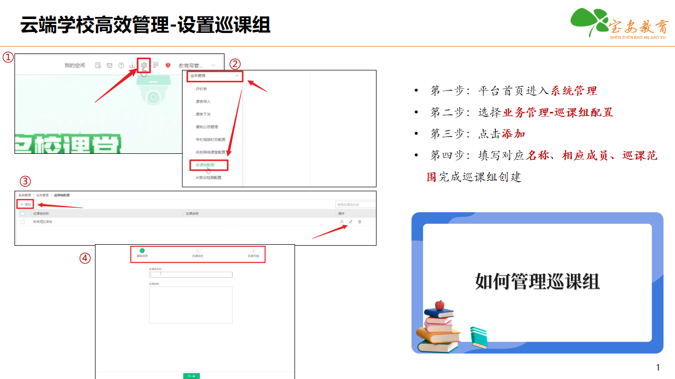The height and width of the screenshot is (379, 675).
Task: Click the mail envelope icon in toolbar
Action: [109, 65]
